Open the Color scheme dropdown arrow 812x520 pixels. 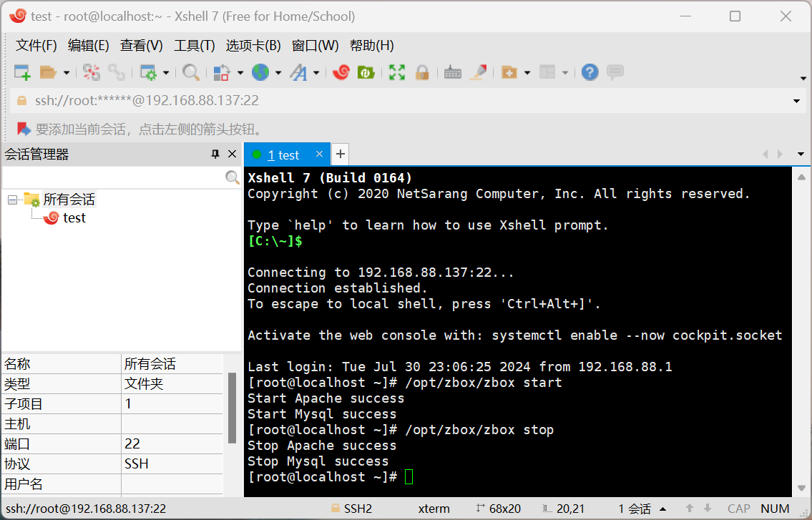pyautogui.click(x=240, y=73)
